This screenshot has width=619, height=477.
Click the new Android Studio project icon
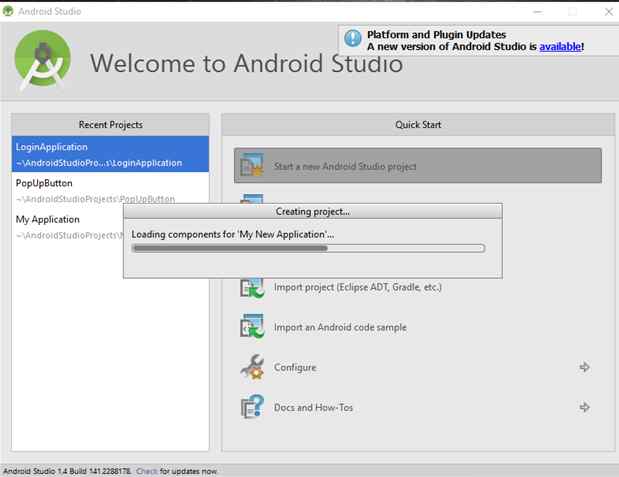(x=252, y=165)
